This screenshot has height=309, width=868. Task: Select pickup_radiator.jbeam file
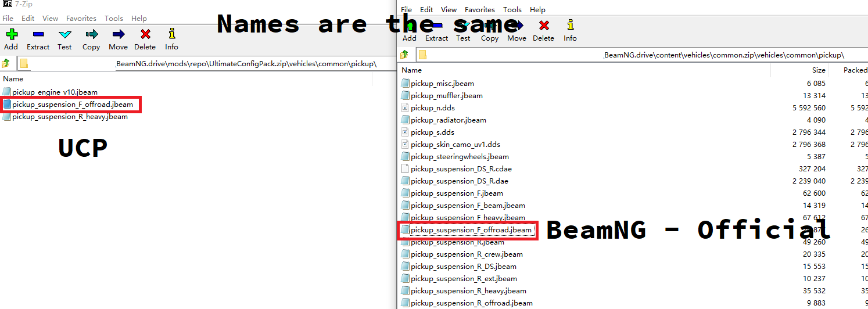click(449, 120)
